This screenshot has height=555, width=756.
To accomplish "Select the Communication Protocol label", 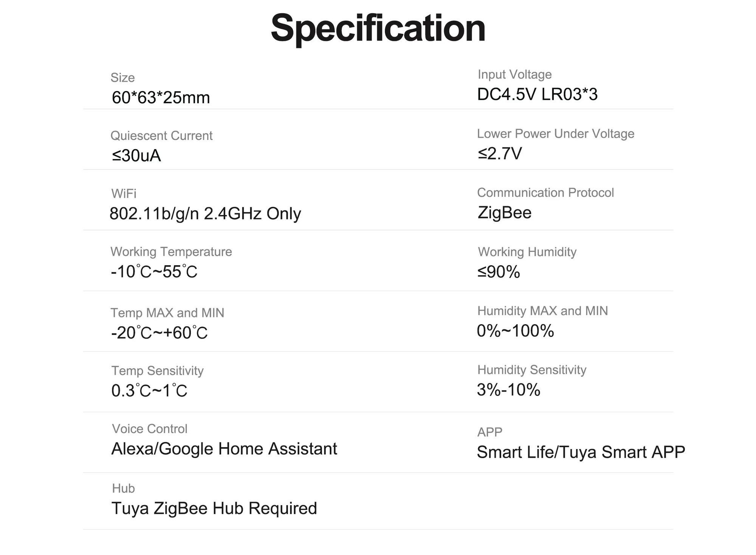I will click(545, 193).
